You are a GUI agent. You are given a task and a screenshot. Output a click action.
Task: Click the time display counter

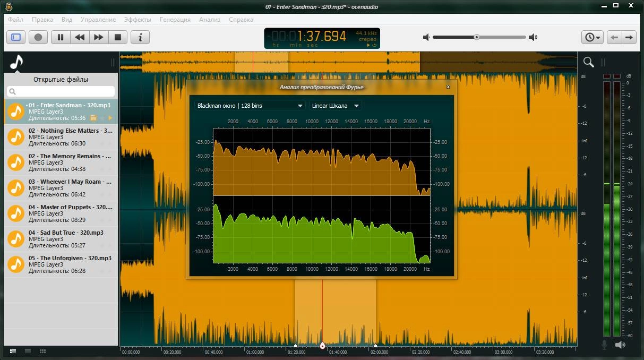tap(322, 38)
